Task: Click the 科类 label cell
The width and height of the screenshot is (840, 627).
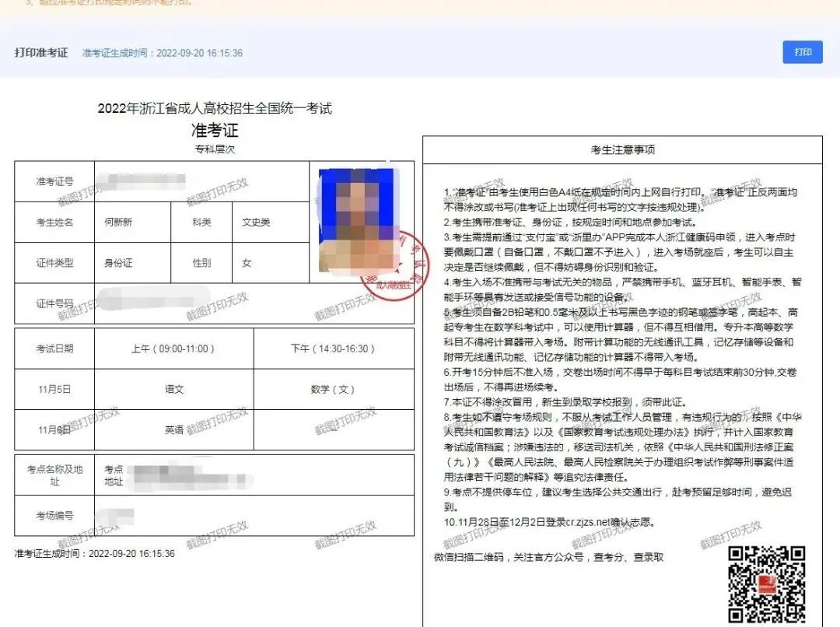Action: pos(201,222)
